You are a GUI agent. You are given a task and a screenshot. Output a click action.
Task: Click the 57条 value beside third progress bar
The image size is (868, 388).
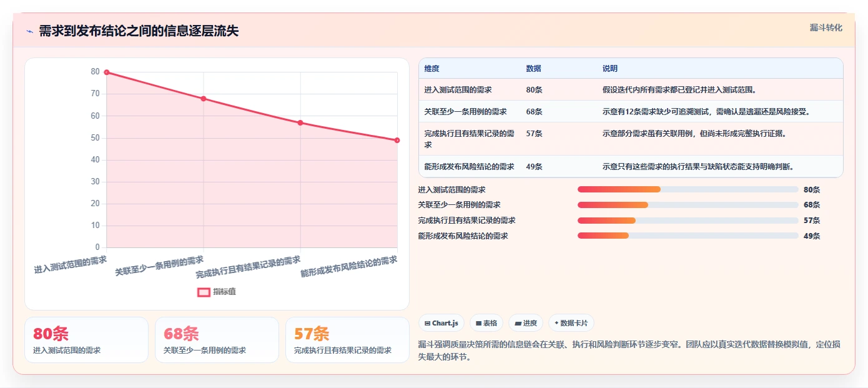point(812,221)
